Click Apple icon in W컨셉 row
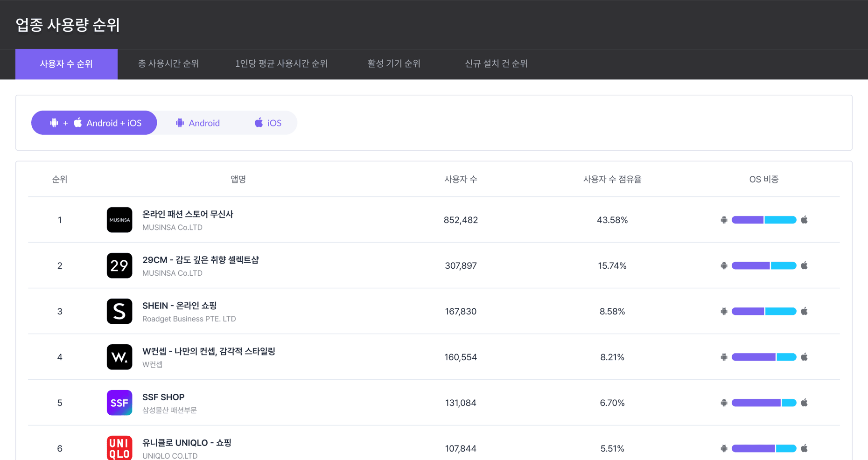This screenshot has height=460, width=868. pyautogui.click(x=804, y=357)
